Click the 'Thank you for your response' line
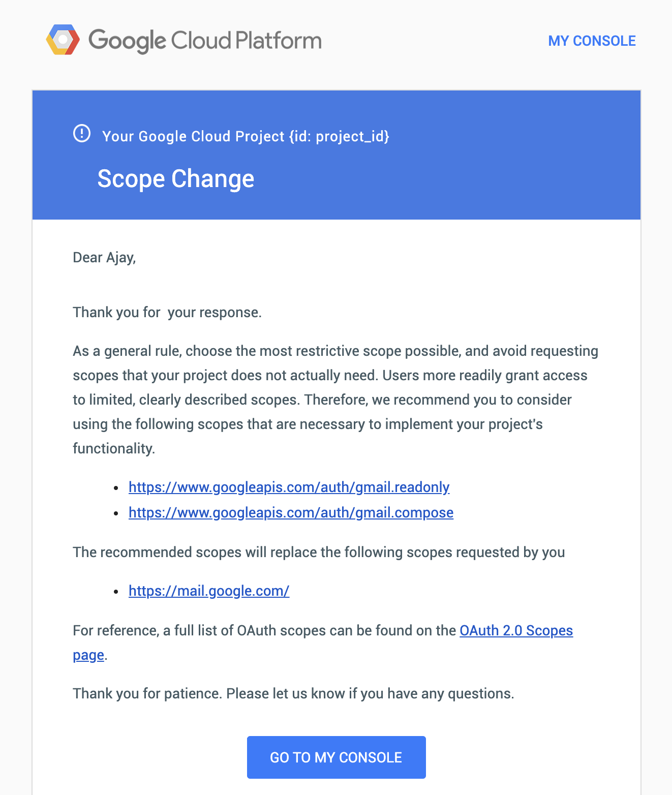The image size is (672, 795). pyautogui.click(x=167, y=312)
